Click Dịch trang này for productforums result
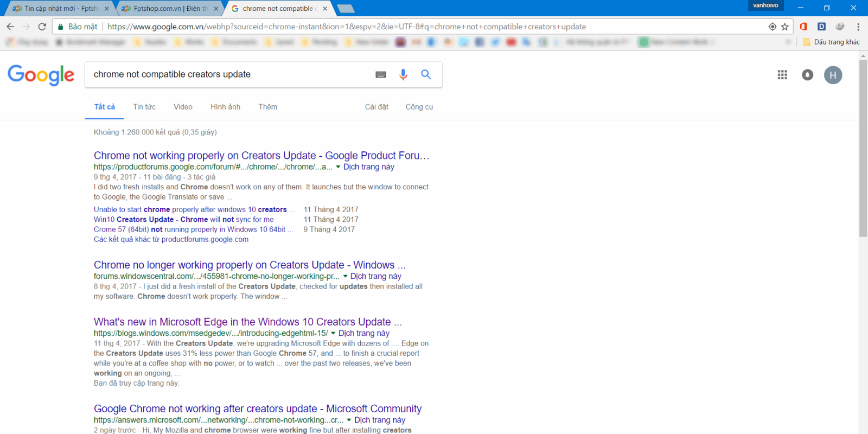The image size is (868, 434). 369,167
